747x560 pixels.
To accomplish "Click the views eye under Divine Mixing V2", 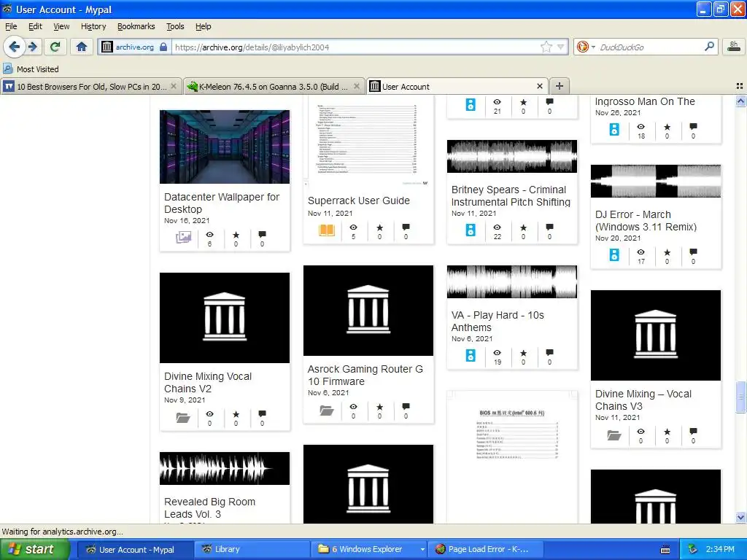I will click(x=209, y=414).
